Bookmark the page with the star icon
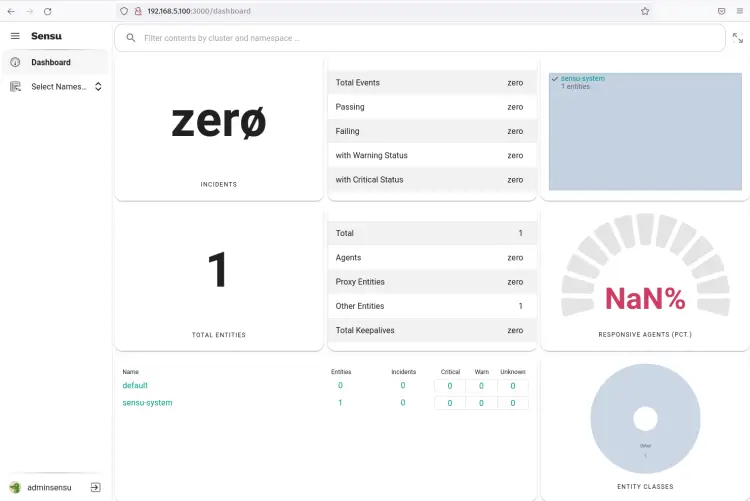 point(645,11)
